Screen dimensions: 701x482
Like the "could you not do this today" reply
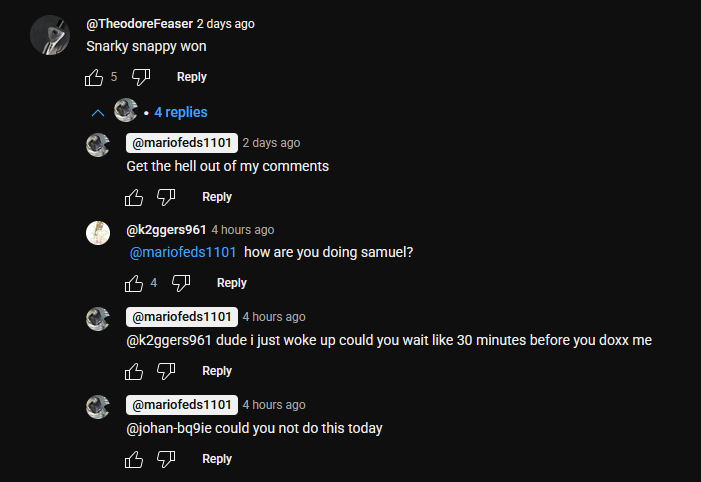(x=134, y=459)
